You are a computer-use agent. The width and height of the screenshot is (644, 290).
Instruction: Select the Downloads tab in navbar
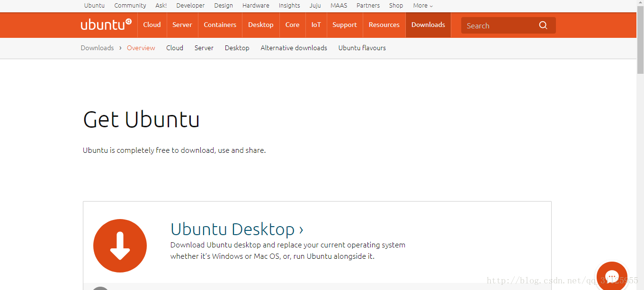pyautogui.click(x=428, y=25)
